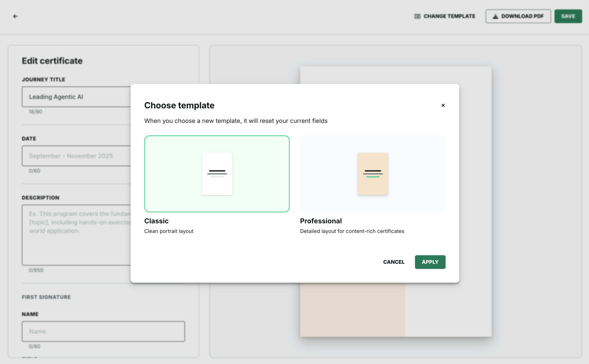Click the 18/80 character counter
Image resolution: width=589 pixels, height=364 pixels.
coord(35,112)
